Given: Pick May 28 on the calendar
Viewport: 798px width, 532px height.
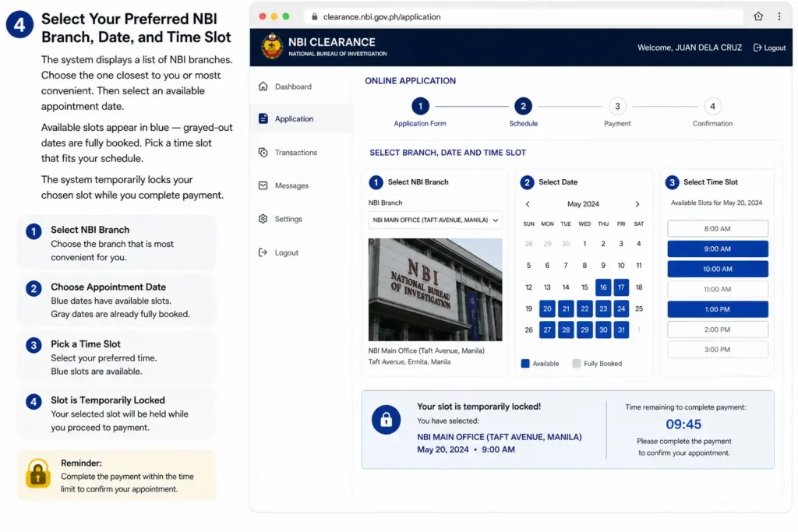Looking at the screenshot, I should click(566, 330).
